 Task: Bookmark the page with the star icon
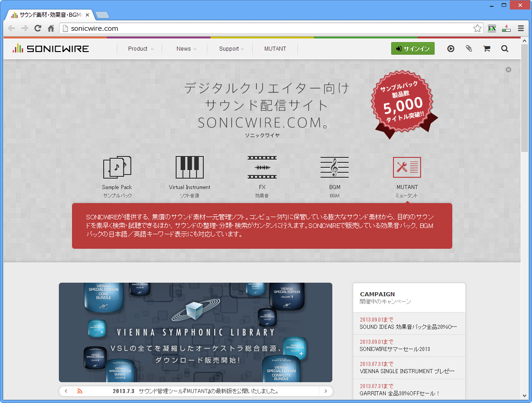click(x=477, y=28)
